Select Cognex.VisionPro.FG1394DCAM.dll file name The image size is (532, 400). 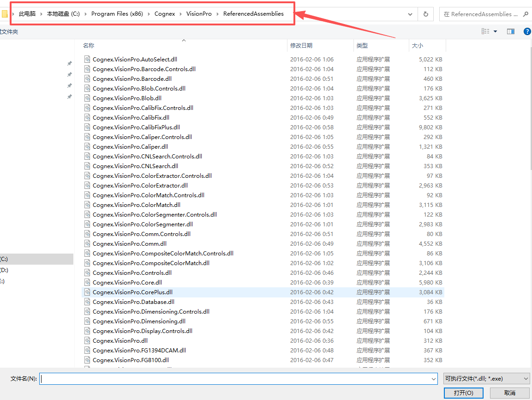(139, 350)
